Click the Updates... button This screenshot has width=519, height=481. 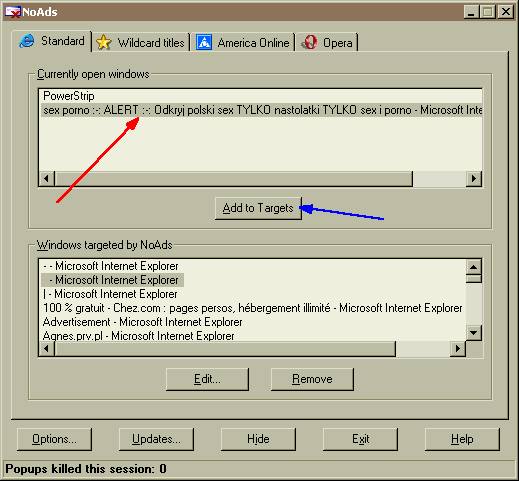click(156, 439)
